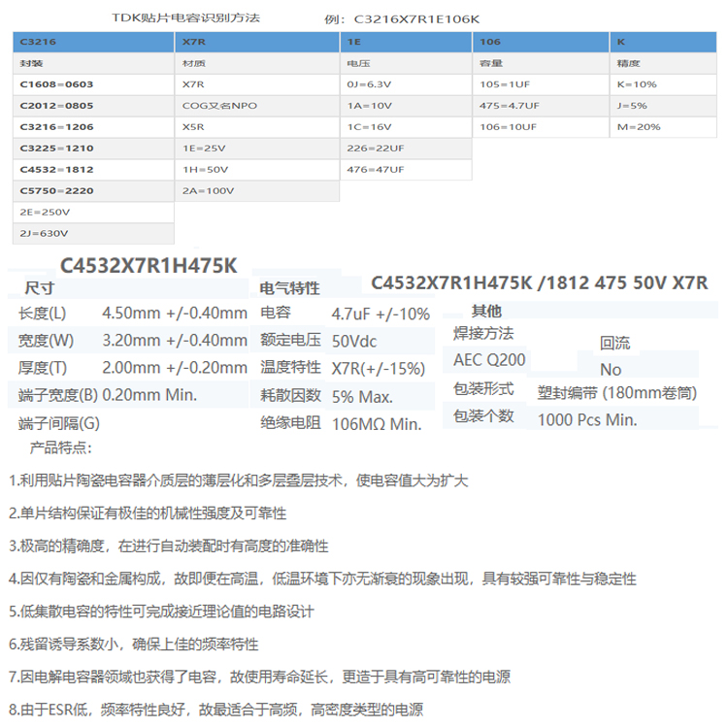Click feature line 7 about 电解电容器领域
This screenshot has width=728, height=728.
(259, 677)
